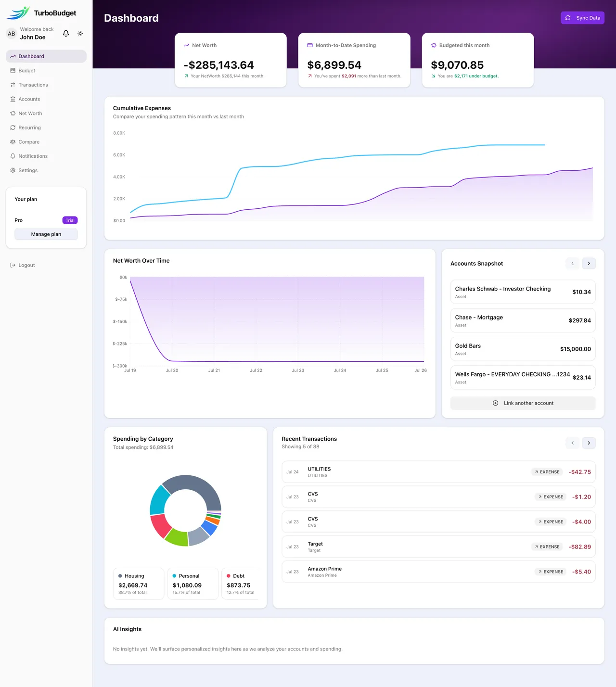Select the Housing category card
616x687 pixels.
(139, 584)
